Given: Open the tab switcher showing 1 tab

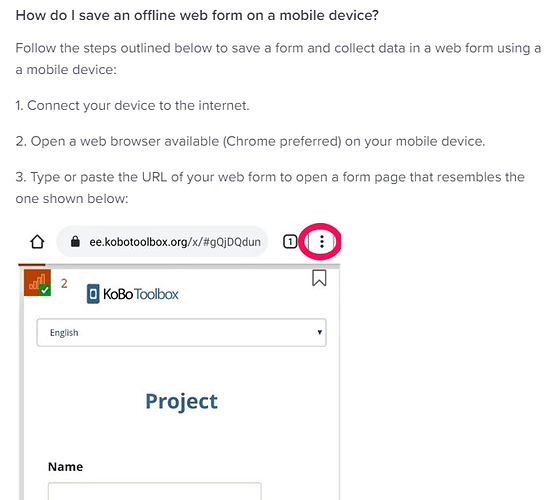Looking at the screenshot, I should click(x=290, y=242).
